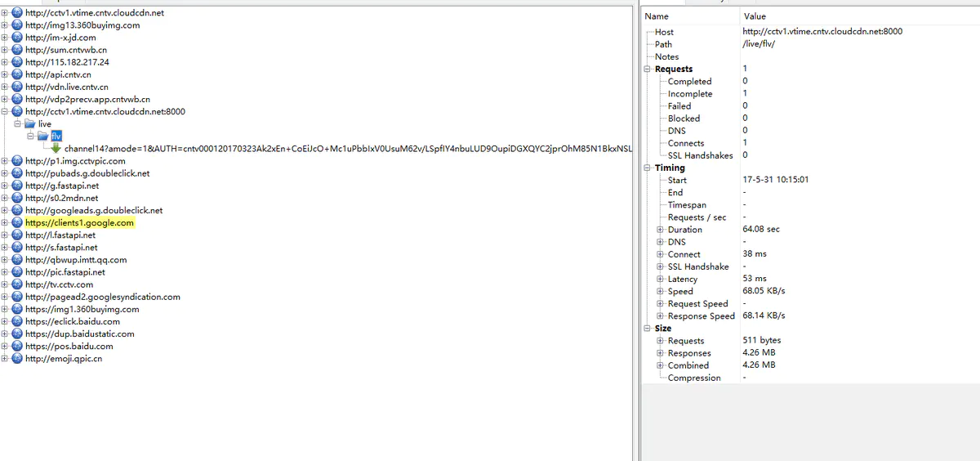Click the Value column header
The width and height of the screenshot is (980, 461).
(858, 16)
